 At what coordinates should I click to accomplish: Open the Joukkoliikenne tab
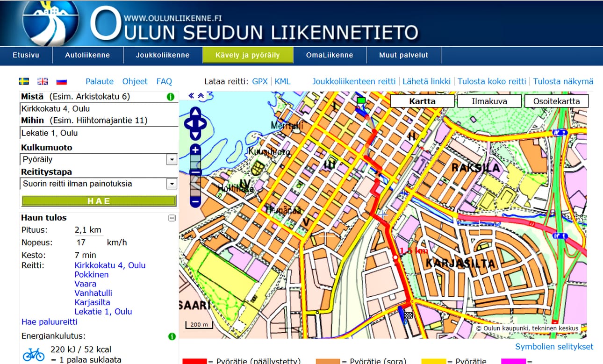pos(163,55)
